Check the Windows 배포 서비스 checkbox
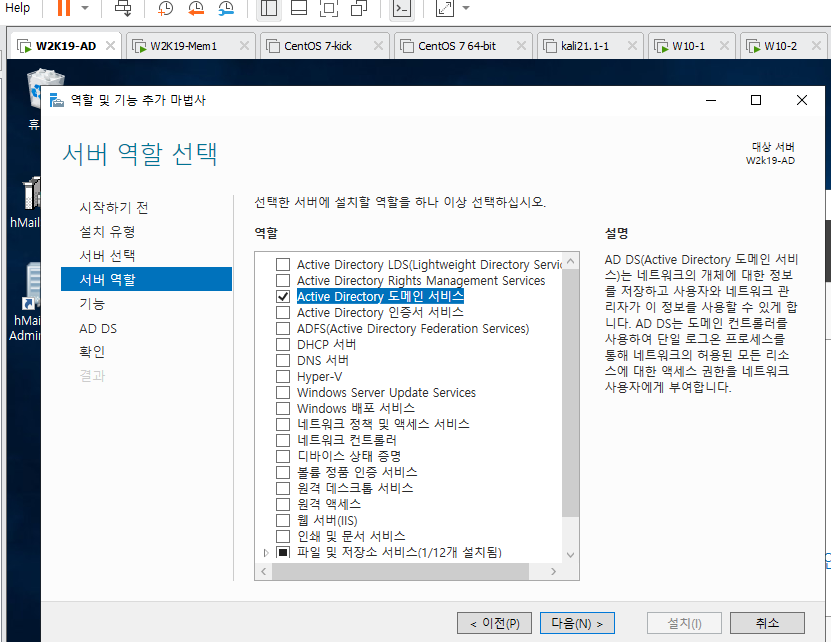 point(283,408)
